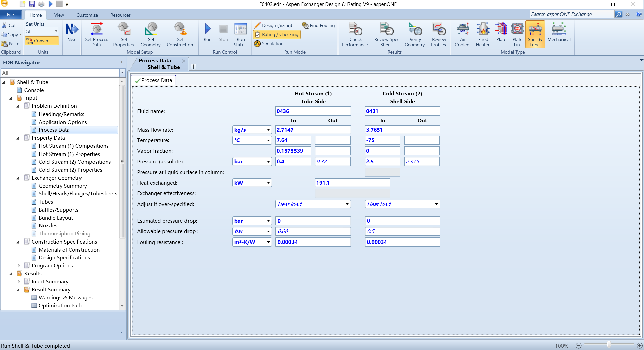644x350 pixels.
Task: Click the Find Fouling tool
Action: pos(318,25)
